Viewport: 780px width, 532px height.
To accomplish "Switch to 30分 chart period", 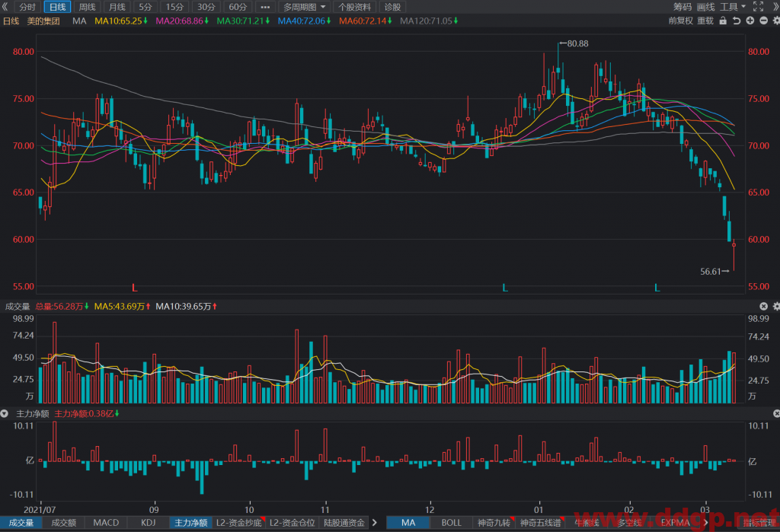I will coord(206,7).
